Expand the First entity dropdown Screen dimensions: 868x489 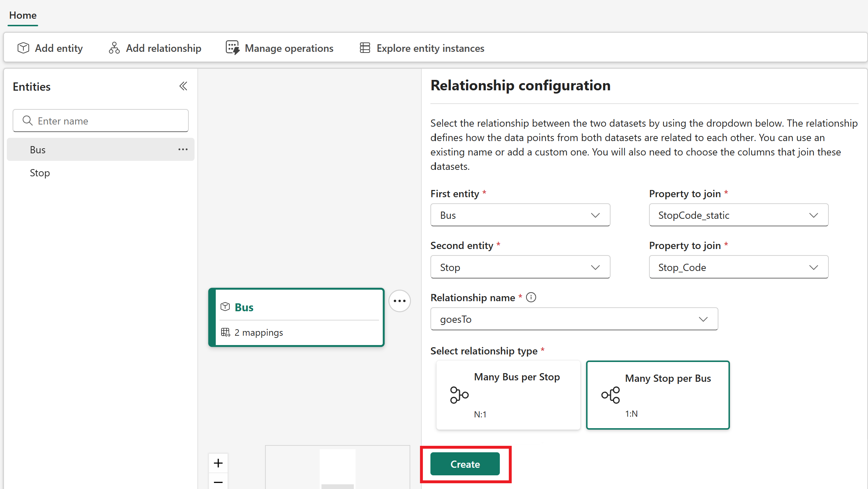tap(520, 215)
